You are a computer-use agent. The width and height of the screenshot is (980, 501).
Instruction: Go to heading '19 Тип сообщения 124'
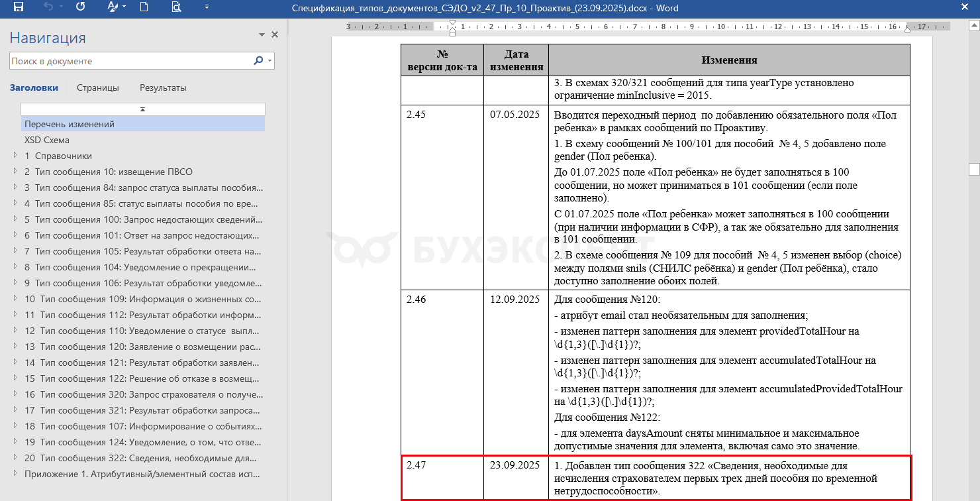143,442
